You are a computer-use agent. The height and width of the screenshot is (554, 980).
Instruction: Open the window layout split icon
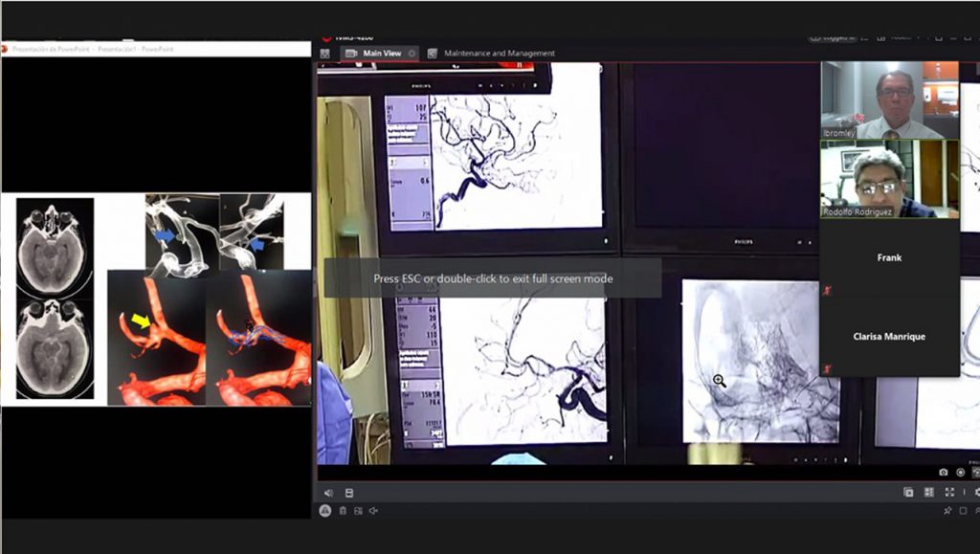[x=908, y=493]
